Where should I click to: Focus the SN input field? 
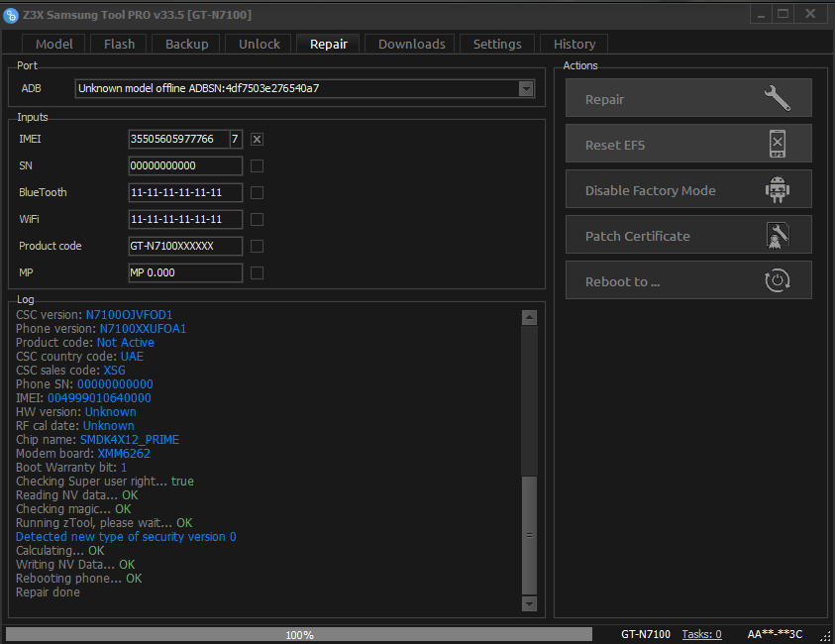[x=185, y=166]
